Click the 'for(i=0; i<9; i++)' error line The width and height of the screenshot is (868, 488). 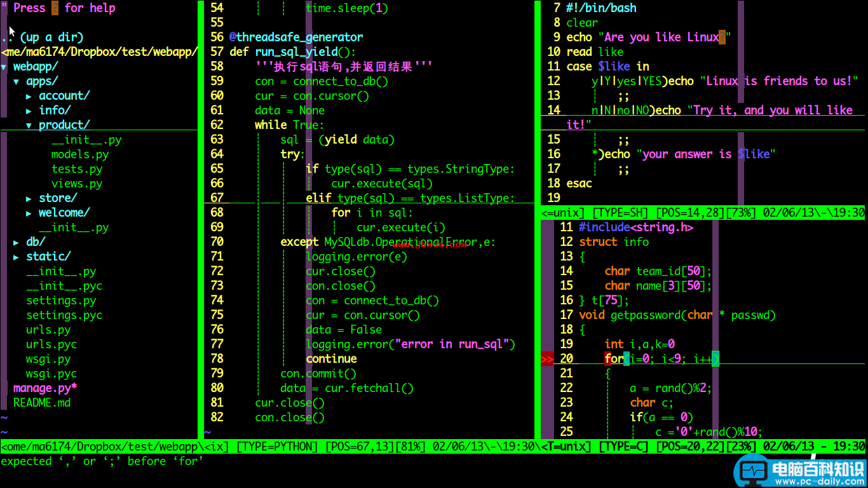point(661,359)
